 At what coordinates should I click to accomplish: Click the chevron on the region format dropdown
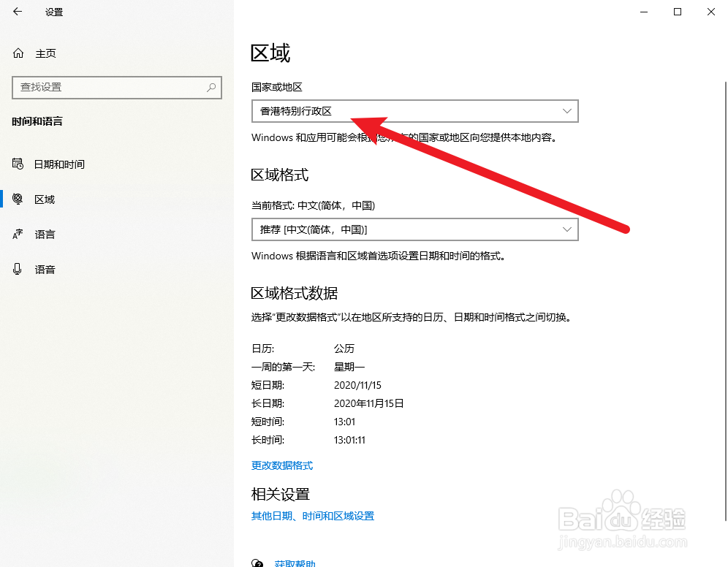pyautogui.click(x=567, y=229)
